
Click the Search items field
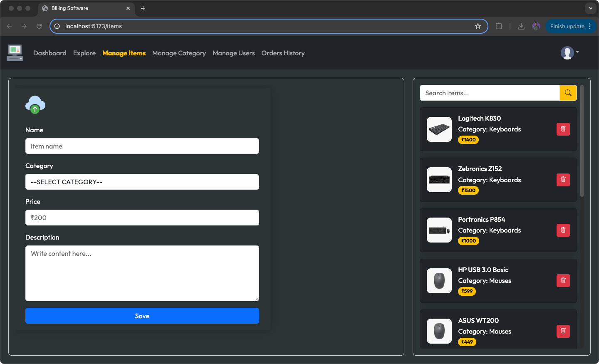[x=490, y=93]
